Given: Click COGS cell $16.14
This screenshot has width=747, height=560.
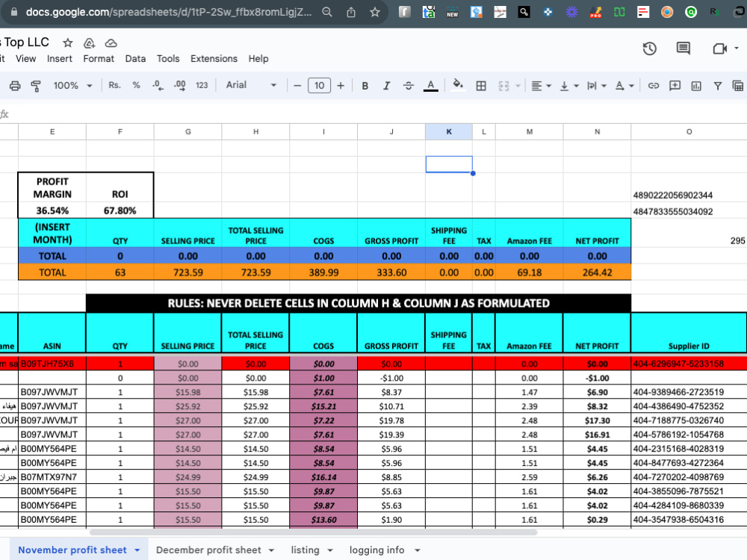Looking at the screenshot, I should tap(323, 476).
